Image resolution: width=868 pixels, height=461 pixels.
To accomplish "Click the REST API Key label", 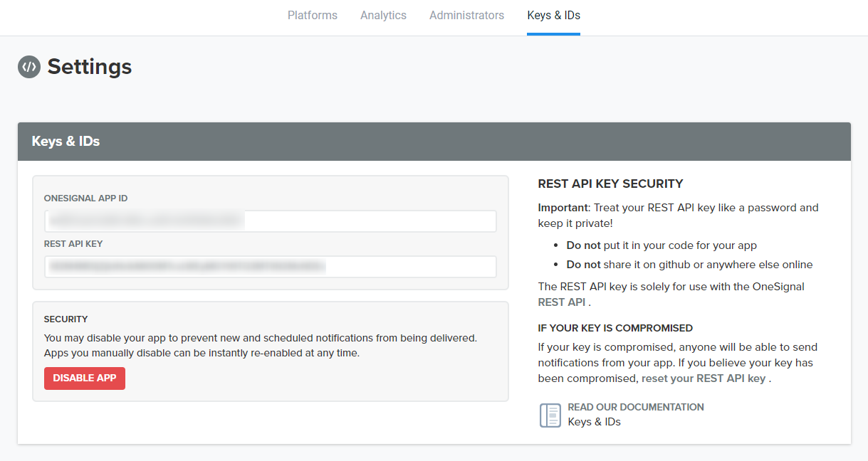I will pos(73,244).
